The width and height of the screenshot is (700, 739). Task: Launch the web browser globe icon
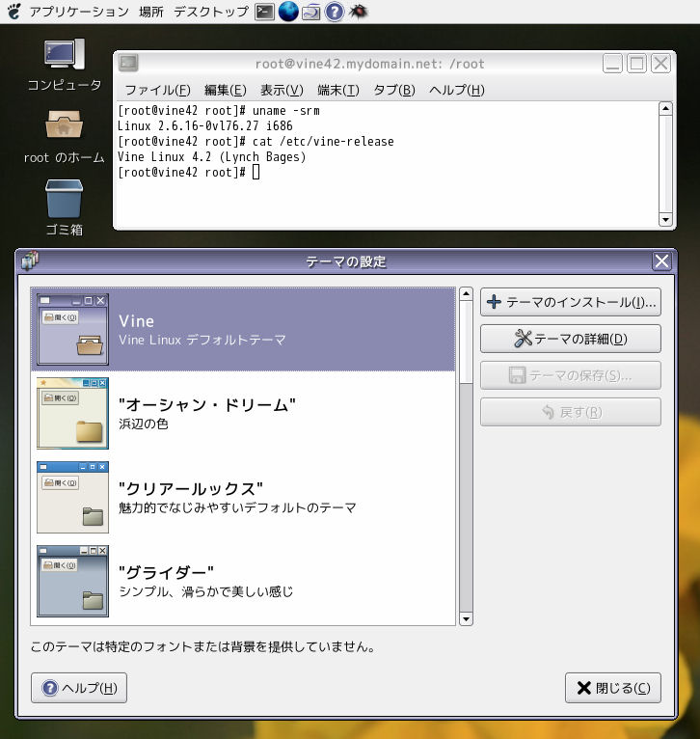click(288, 12)
